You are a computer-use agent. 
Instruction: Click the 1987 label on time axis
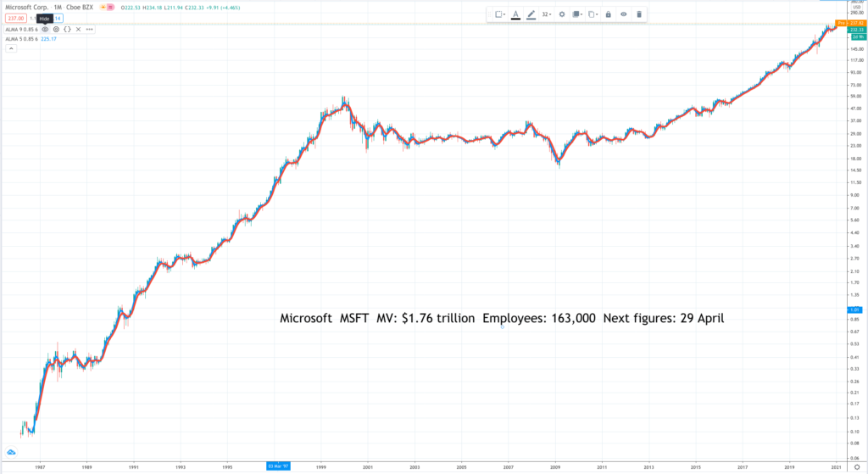tap(40, 467)
